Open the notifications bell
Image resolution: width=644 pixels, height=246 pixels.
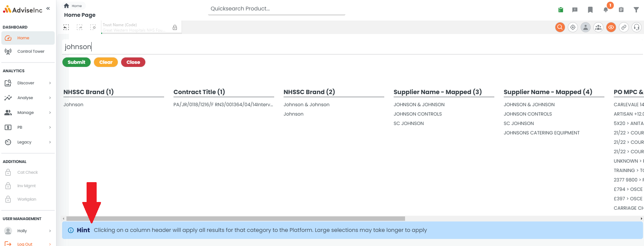(606, 10)
